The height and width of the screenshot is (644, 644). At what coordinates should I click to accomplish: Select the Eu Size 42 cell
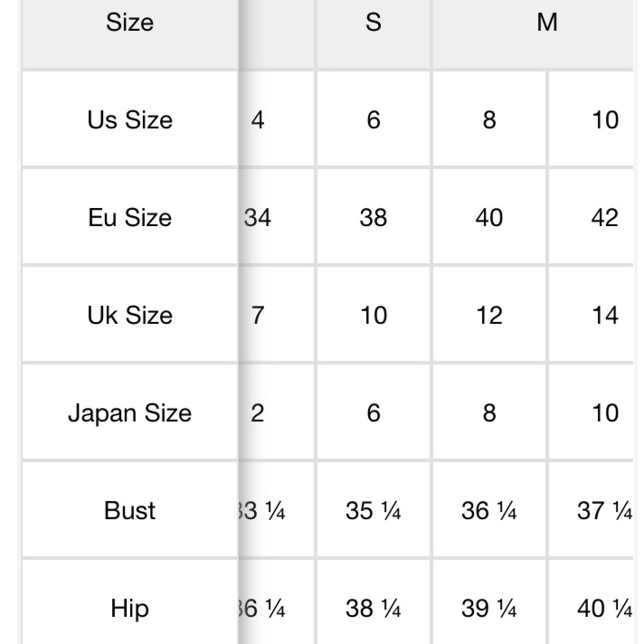(x=604, y=218)
